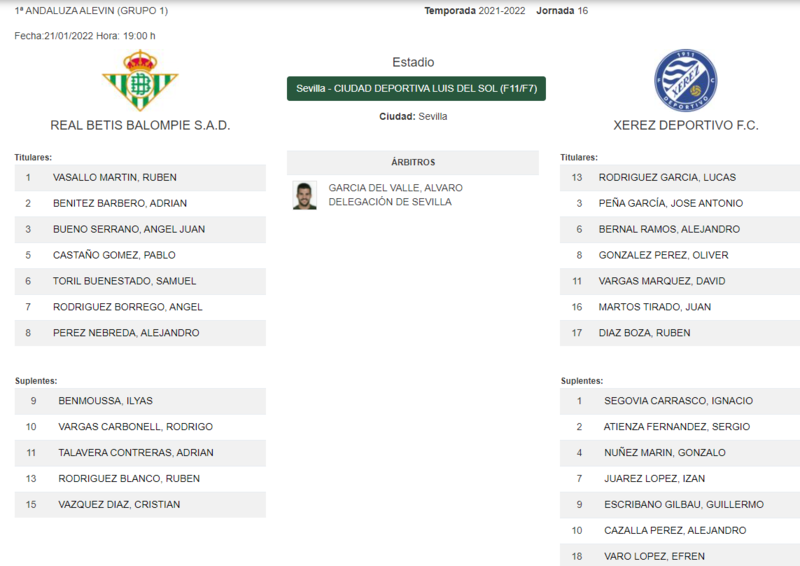
Task: Click Xerez substitute SEGOVIA CARRASCO, IGNACIO
Action: 680,401
